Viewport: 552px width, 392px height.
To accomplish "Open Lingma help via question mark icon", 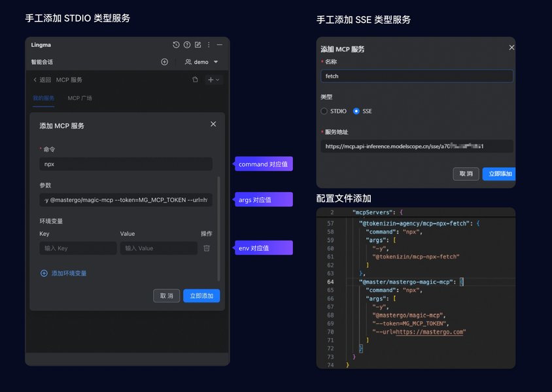I will (186, 44).
